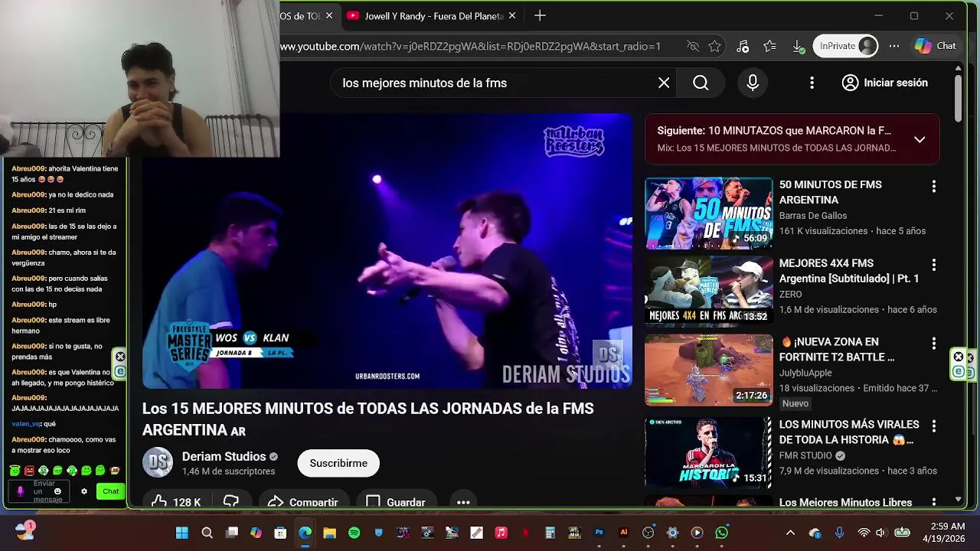The width and height of the screenshot is (980, 551).
Task: Collapse the Siguiente mix playlist chevron
Action: click(x=920, y=139)
